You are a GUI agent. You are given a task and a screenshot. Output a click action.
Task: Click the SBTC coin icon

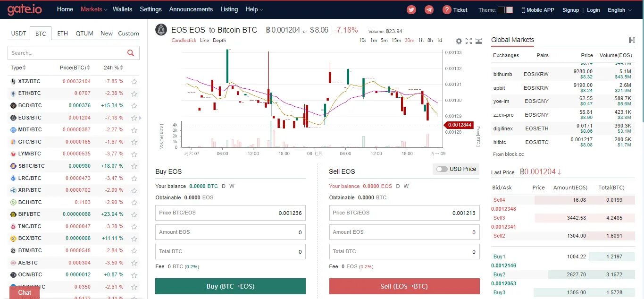tap(14, 166)
